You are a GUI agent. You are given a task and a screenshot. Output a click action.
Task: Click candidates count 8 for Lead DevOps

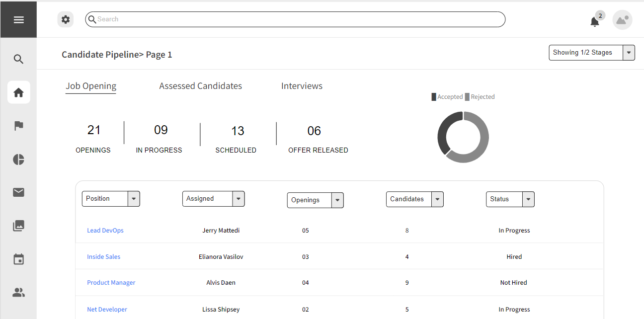407,231
